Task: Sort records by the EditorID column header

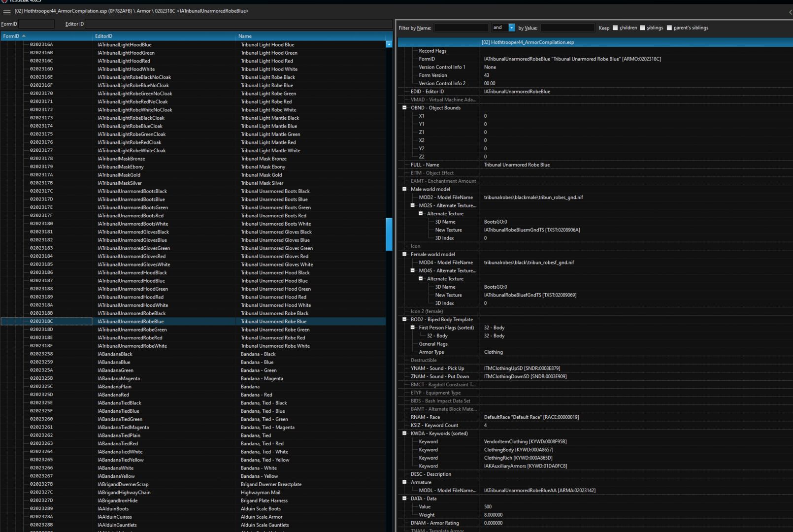Action: tap(164, 36)
